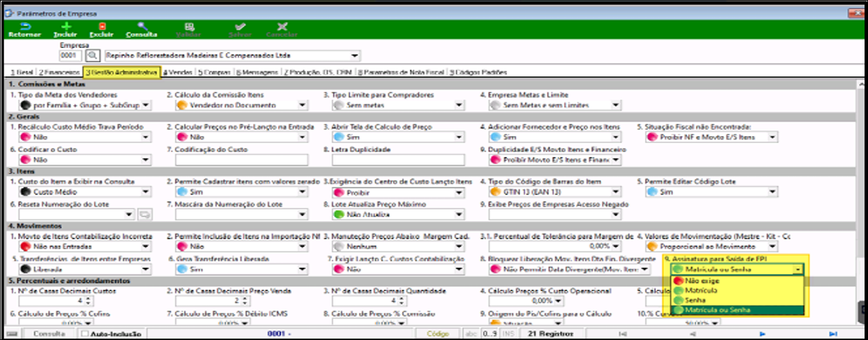Select the '9 Códigos Padrões' tab
The height and width of the screenshot is (340, 868).
[478, 71]
